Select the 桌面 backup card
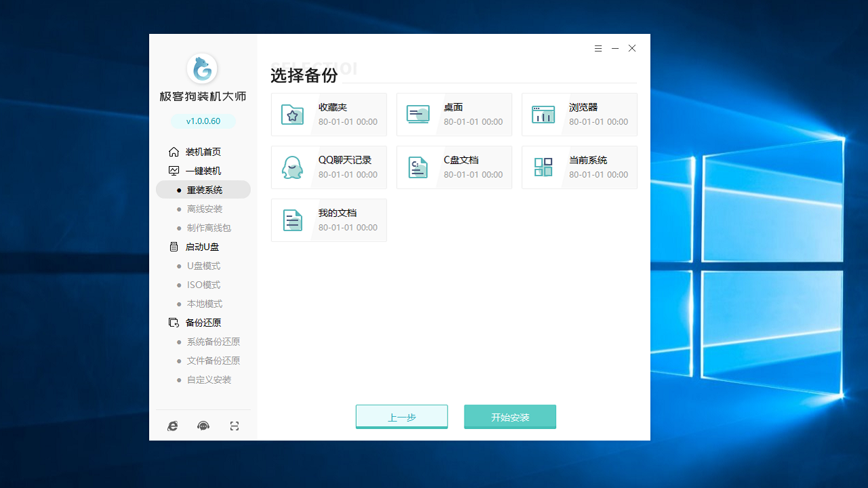This screenshot has height=488, width=868. click(454, 114)
